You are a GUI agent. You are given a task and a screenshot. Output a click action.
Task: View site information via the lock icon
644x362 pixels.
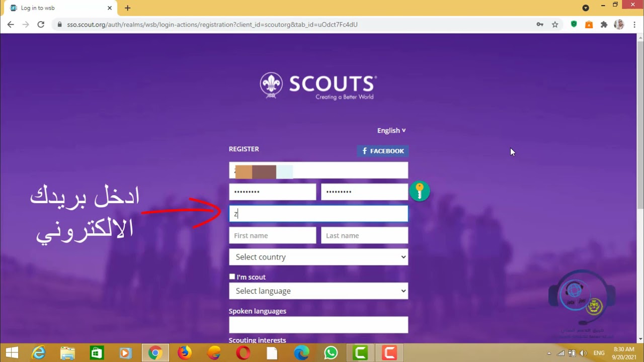pyautogui.click(x=59, y=24)
